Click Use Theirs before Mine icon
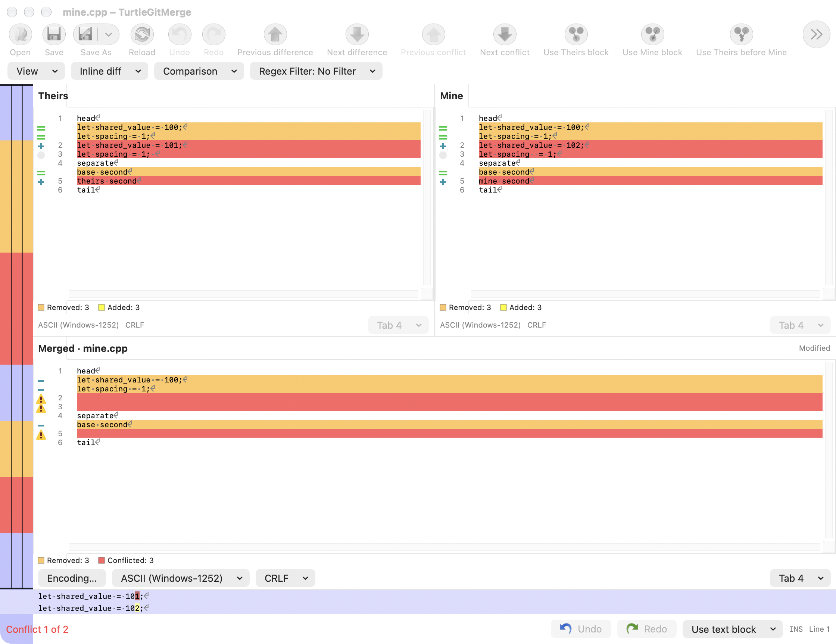836x644 pixels. point(742,34)
